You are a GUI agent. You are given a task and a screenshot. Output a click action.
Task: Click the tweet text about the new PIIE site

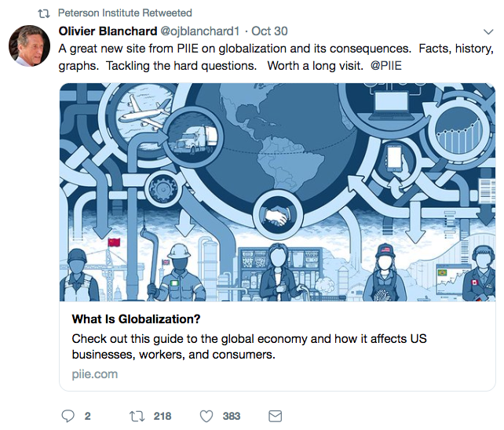click(236, 48)
